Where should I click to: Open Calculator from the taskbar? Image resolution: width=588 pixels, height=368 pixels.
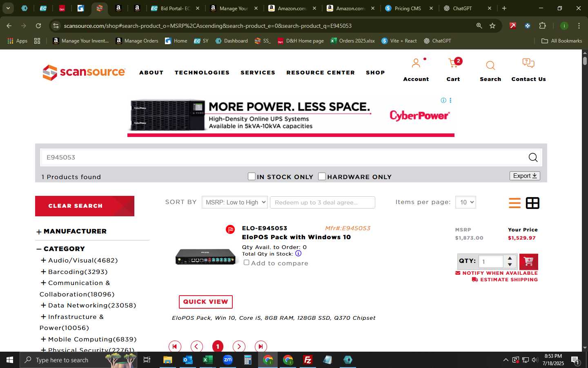pyautogui.click(x=247, y=360)
